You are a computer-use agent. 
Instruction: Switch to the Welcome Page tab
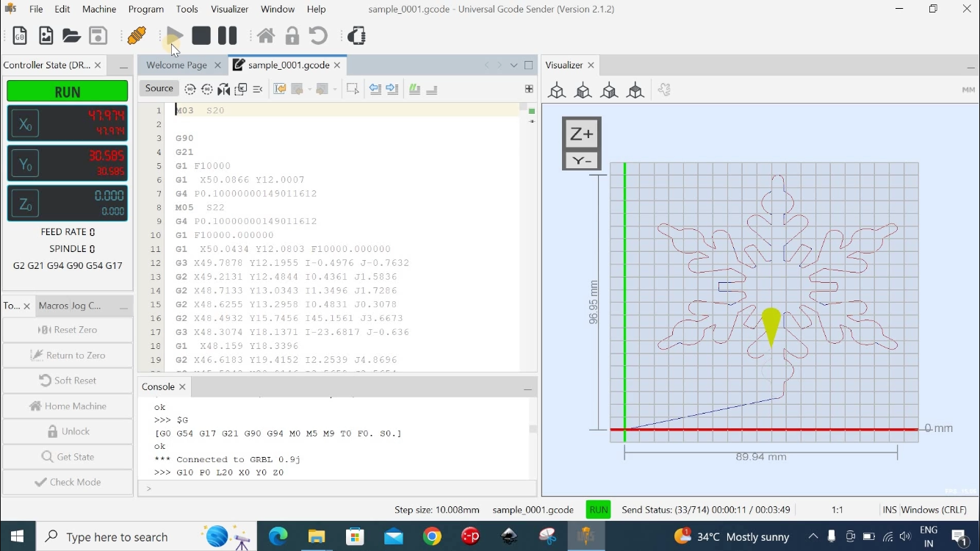click(x=176, y=65)
